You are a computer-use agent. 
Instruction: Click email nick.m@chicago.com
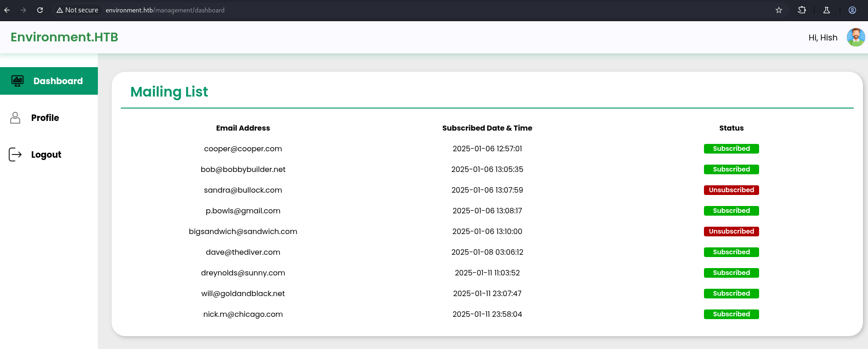[243, 315]
